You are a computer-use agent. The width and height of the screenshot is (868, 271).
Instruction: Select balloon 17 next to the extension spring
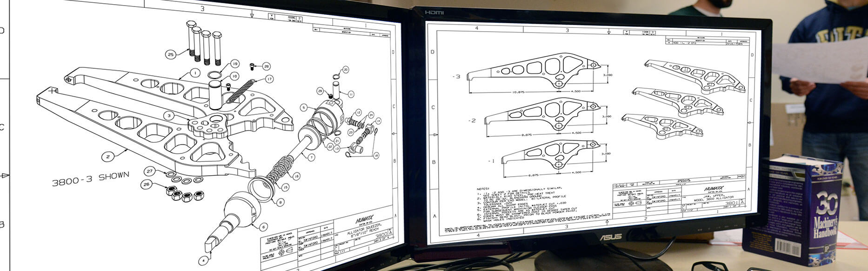[x=269, y=79]
